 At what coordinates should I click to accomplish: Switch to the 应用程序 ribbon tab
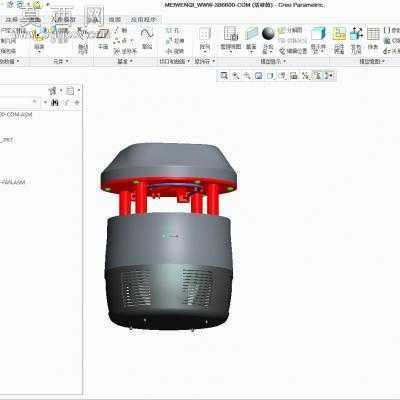[x=143, y=20]
